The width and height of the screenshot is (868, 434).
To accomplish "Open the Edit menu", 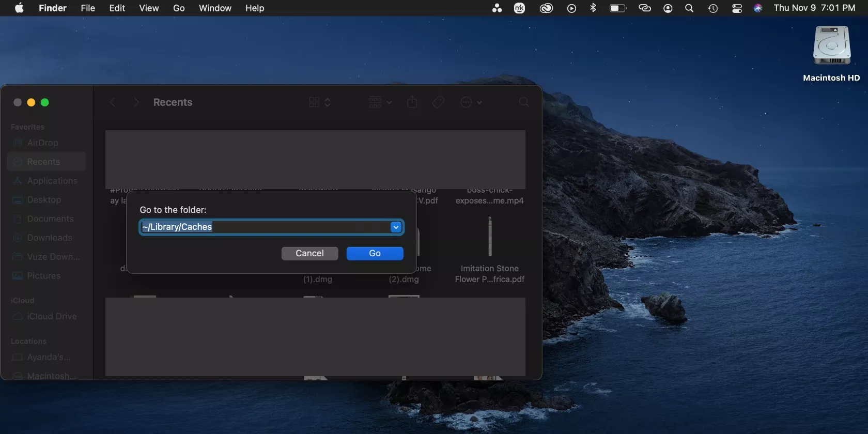I will (x=117, y=8).
